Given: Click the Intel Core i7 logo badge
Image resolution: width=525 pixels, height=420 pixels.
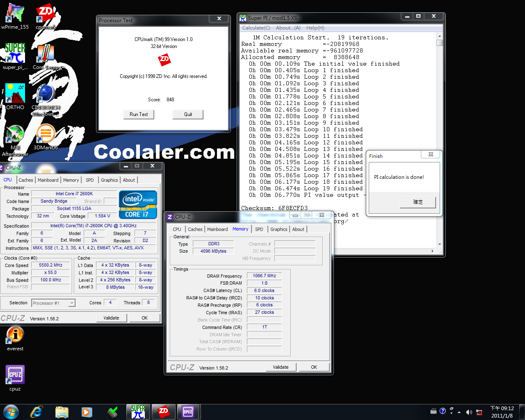Looking at the screenshot, I should tap(138, 204).
